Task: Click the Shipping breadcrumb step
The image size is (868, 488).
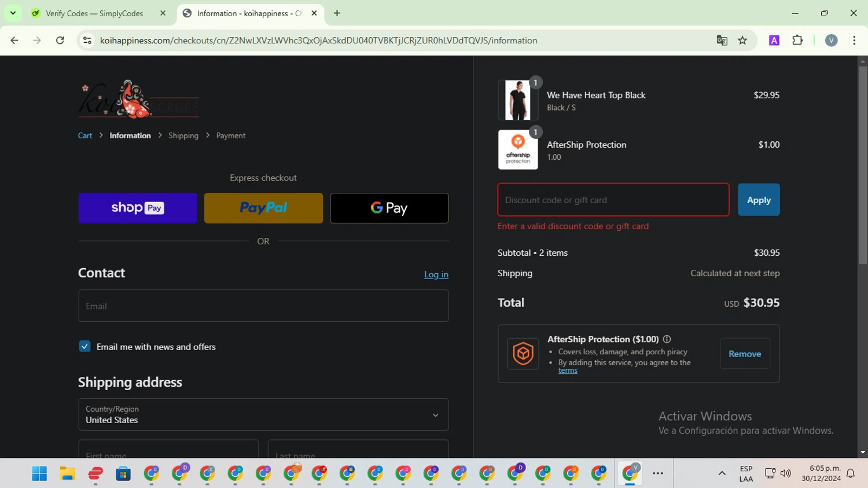Action: pos(183,135)
